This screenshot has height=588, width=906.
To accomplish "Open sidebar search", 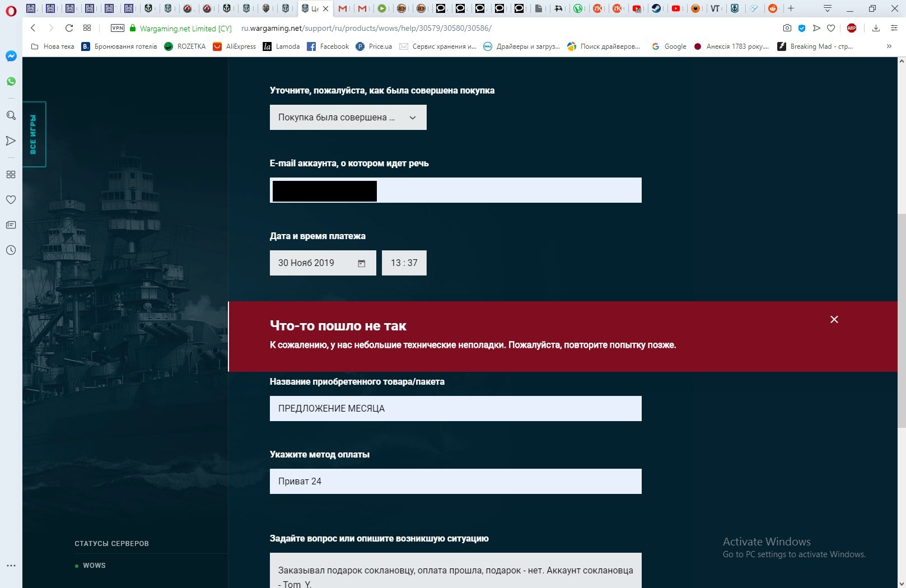I will point(11,115).
